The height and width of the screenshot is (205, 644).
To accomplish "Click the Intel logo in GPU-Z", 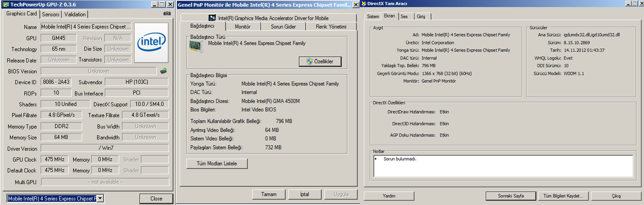I will 152,43.
